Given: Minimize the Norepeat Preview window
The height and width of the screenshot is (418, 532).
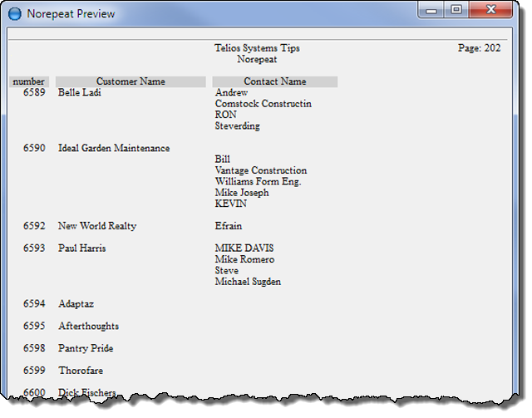Looking at the screenshot, I should (432, 11).
